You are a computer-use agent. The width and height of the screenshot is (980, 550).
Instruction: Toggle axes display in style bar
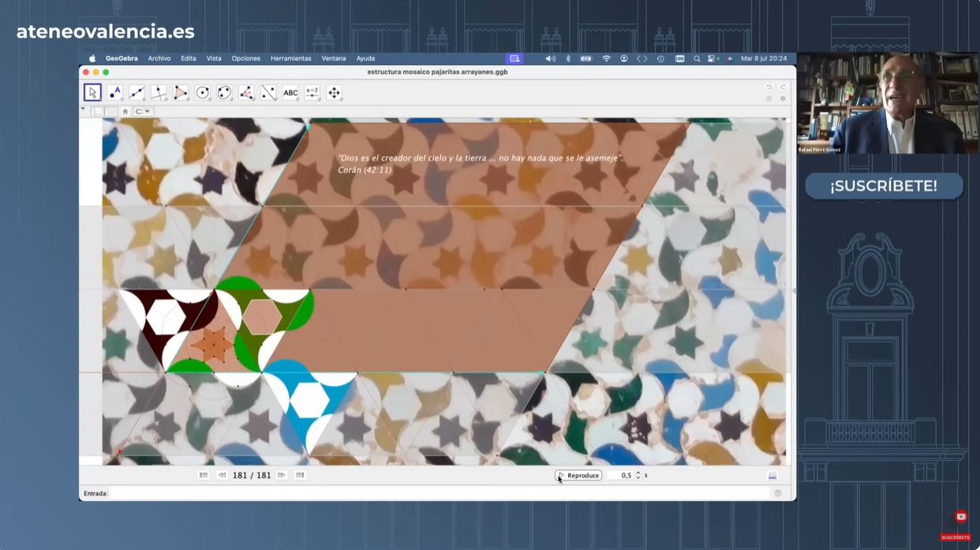(x=97, y=111)
